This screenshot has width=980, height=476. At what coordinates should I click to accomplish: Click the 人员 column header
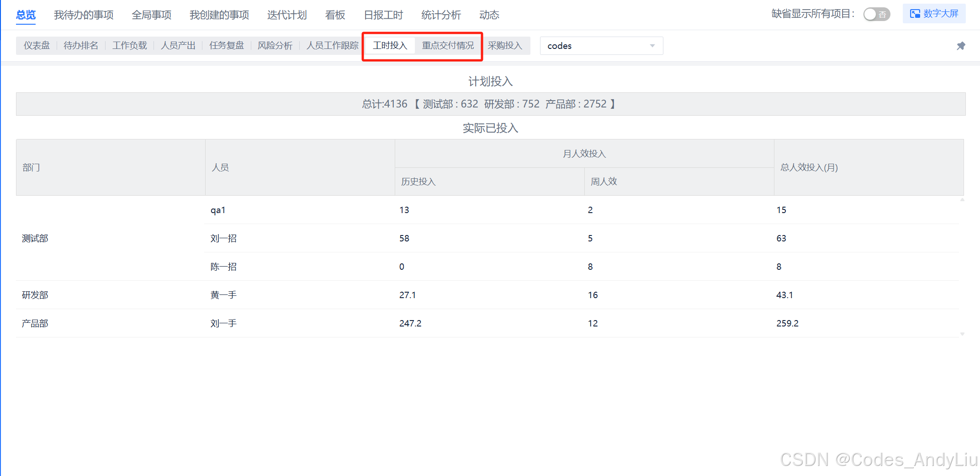point(300,167)
